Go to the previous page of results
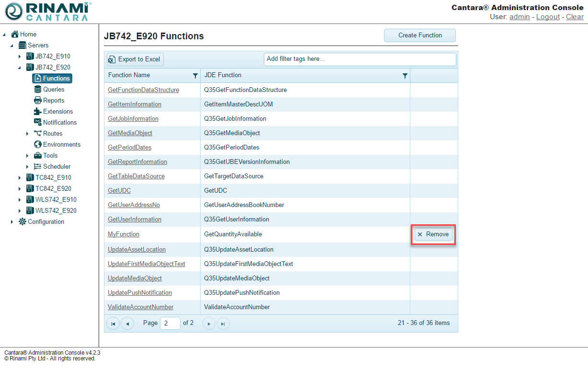The image size is (588, 371). pyautogui.click(x=127, y=324)
